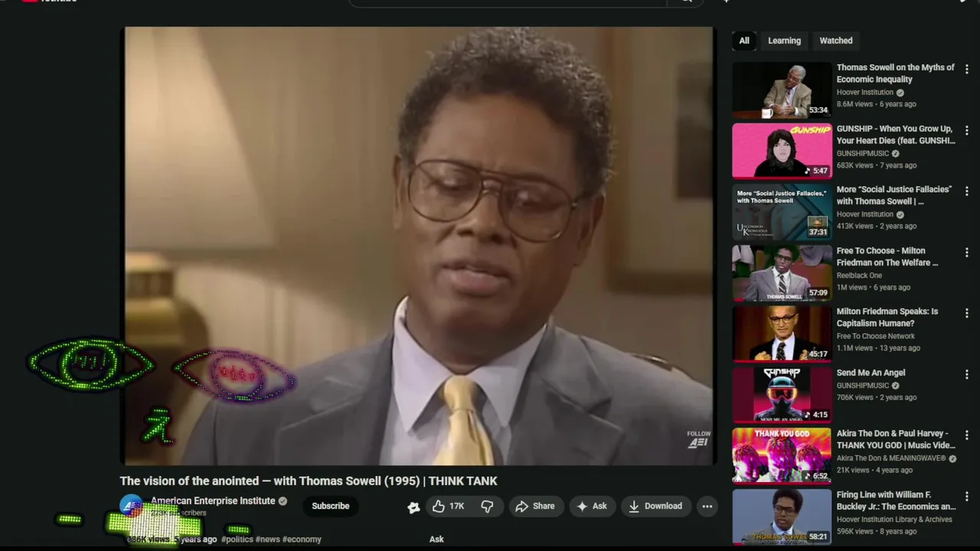This screenshot has width=980, height=551.
Task: Open options menu for GUNSHIP When You Grow Up
Action: coord(967,130)
